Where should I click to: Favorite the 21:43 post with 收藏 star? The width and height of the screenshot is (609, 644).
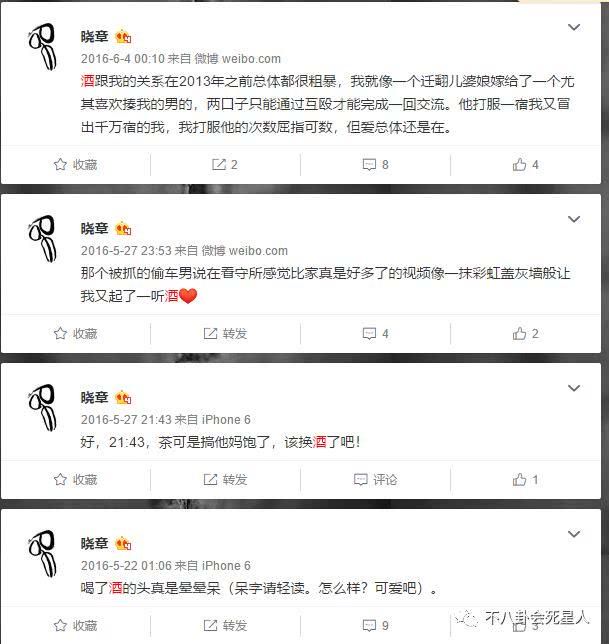75,479
